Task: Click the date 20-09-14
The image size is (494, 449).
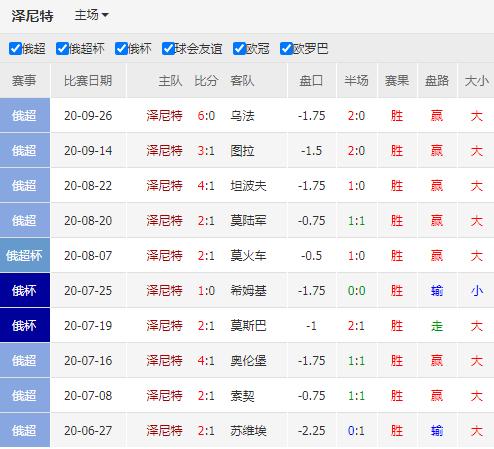Action: coord(88,151)
